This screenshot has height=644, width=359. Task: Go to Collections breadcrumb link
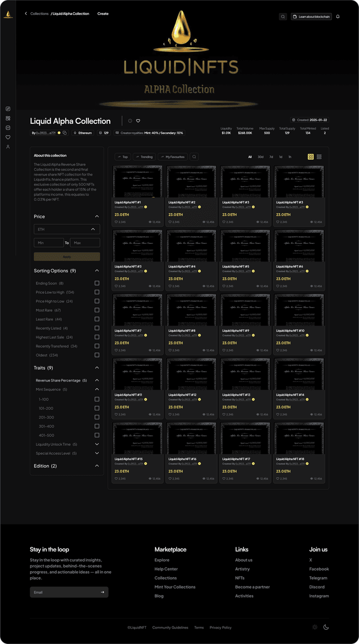pos(39,14)
